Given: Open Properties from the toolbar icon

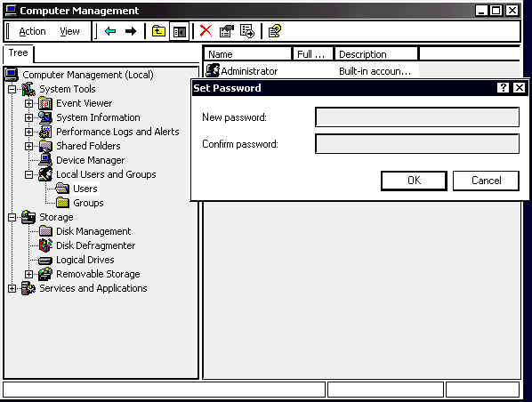Looking at the screenshot, I should click(226, 31).
